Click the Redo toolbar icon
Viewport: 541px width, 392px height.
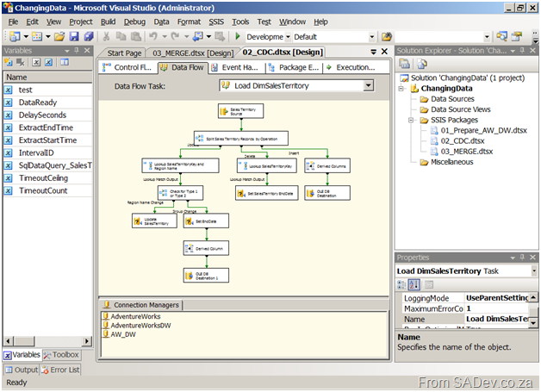pyautogui.click(x=175, y=36)
